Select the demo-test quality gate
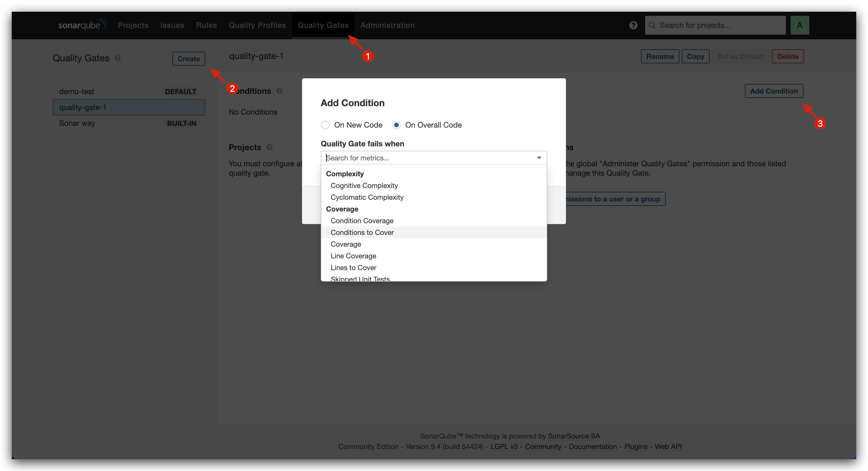The image size is (868, 471). click(129, 91)
